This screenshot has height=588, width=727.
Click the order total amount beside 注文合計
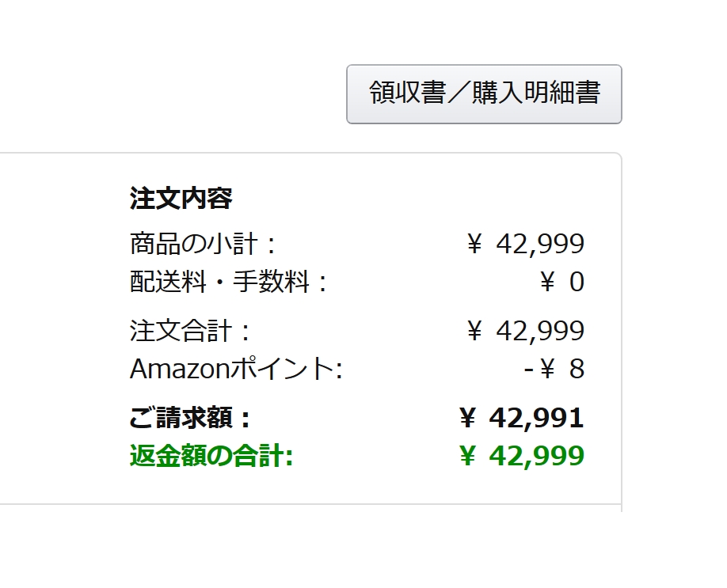pyautogui.click(x=539, y=330)
